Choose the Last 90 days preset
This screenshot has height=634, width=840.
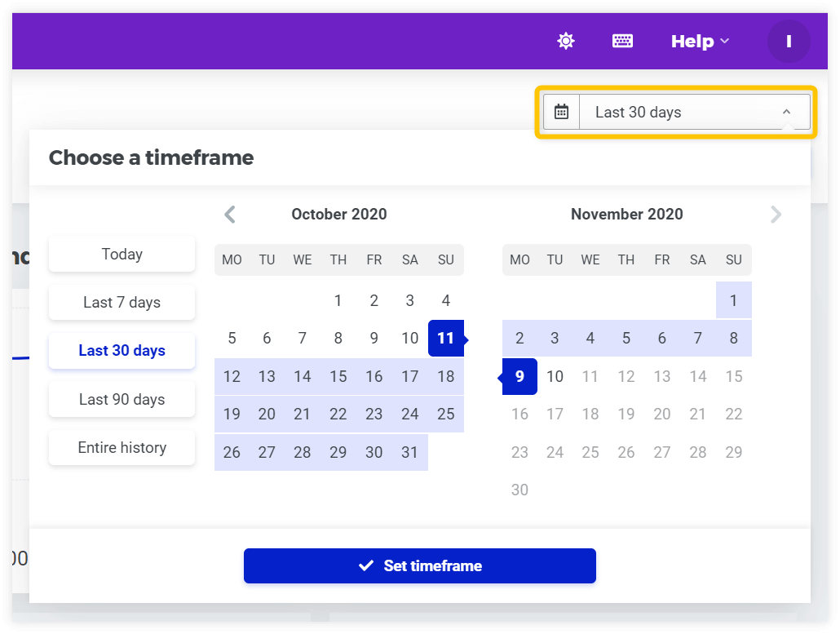pos(122,399)
